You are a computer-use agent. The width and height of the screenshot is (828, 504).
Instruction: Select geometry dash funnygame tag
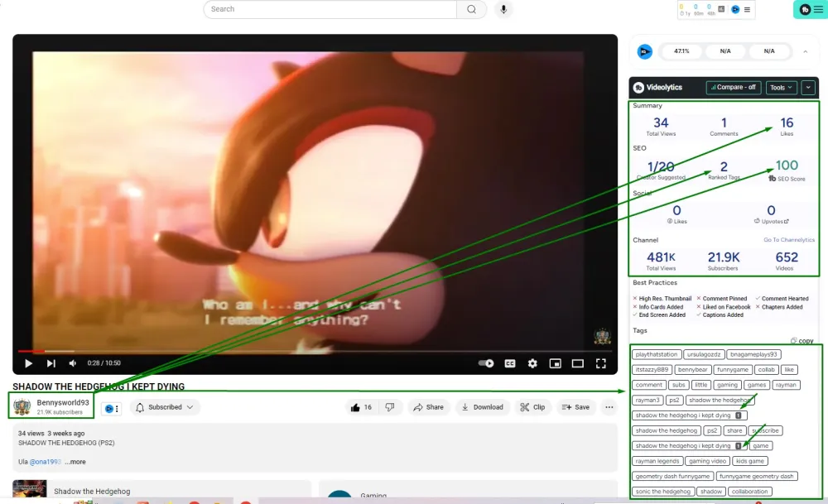point(672,476)
